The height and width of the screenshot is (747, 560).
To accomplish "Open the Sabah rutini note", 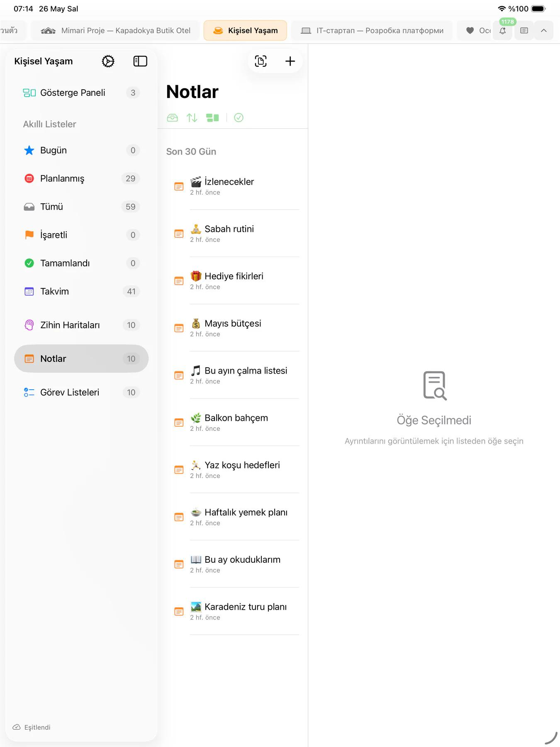I will click(233, 234).
